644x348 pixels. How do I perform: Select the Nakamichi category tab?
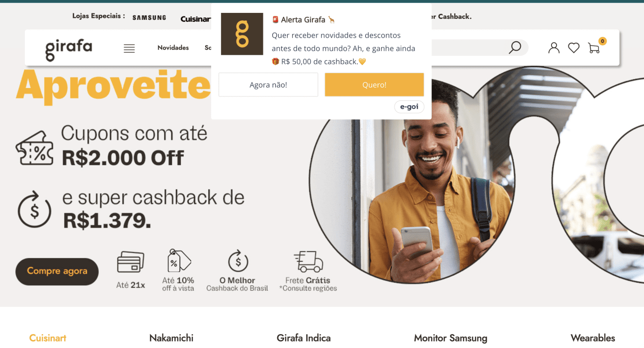(x=171, y=338)
